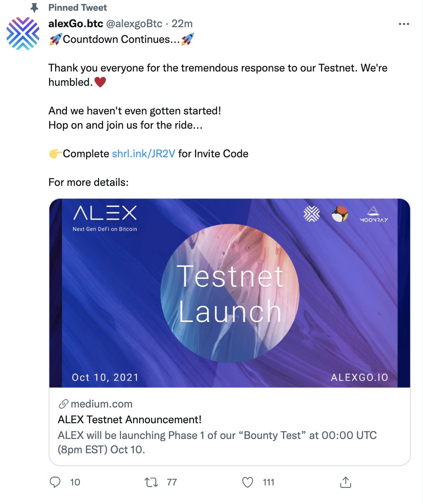The width and height of the screenshot is (423, 504).
Task: Click the pinned tweet pin icon
Action: (x=34, y=7)
